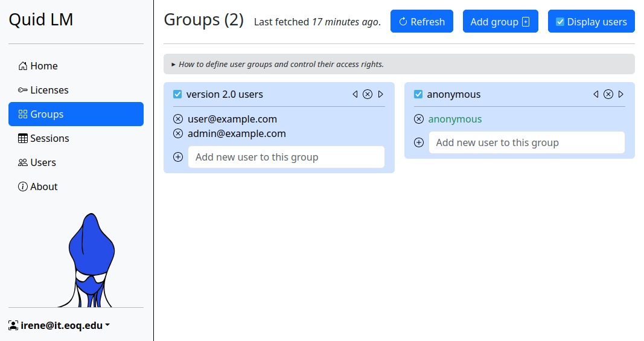Go to the Sessions page

tap(49, 138)
